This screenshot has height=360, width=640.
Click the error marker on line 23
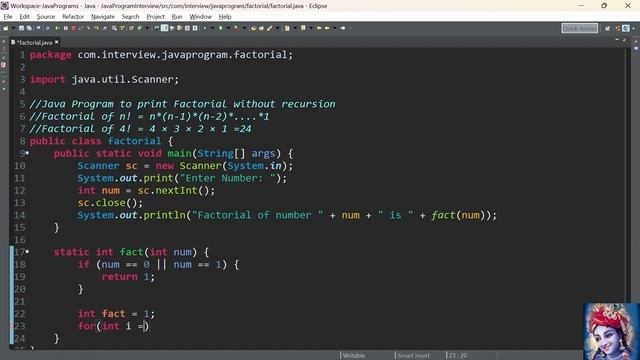click(12, 326)
